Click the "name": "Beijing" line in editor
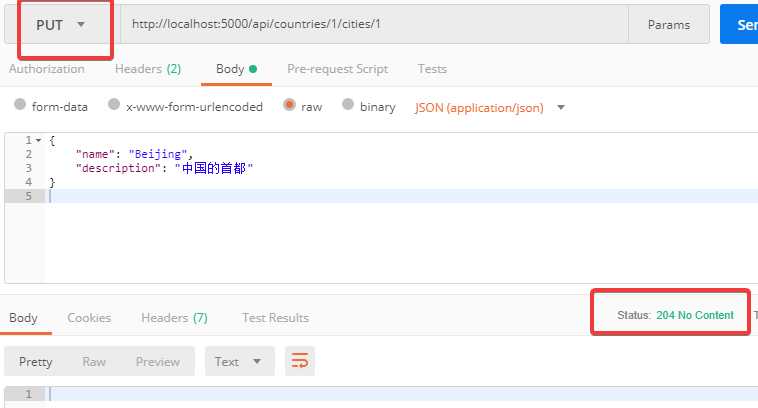The image size is (758, 408). 134,154
